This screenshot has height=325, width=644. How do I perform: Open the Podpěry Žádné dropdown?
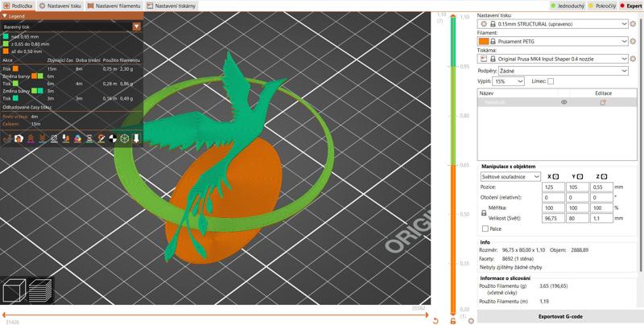tap(563, 71)
